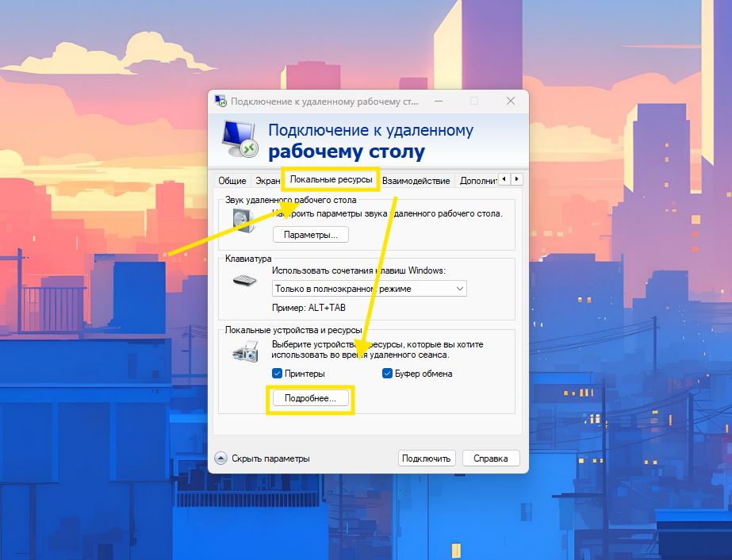Viewport: 732px width, 560px height.
Task: Click the Локальные устройства и ресурсы label
Action: [x=293, y=330]
